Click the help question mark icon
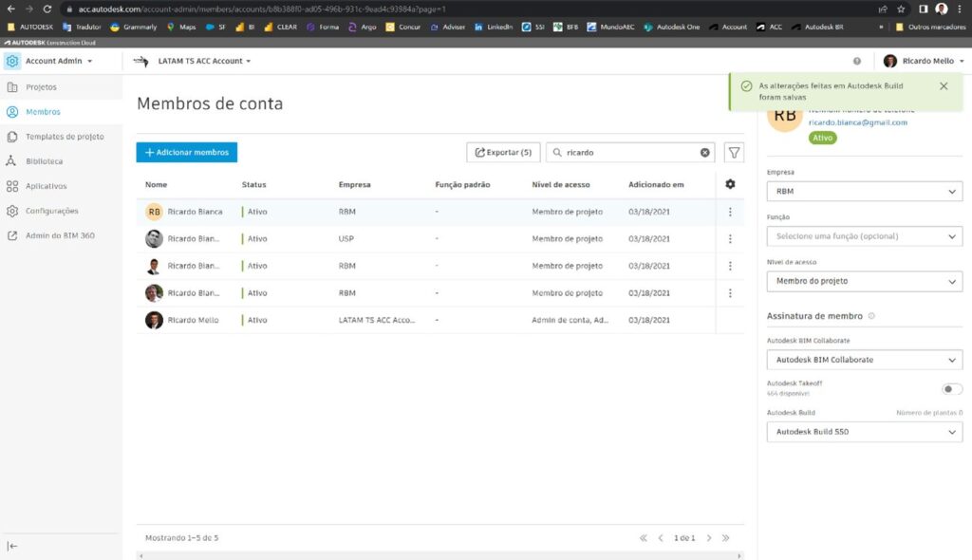The width and height of the screenshot is (972, 560). tap(857, 61)
